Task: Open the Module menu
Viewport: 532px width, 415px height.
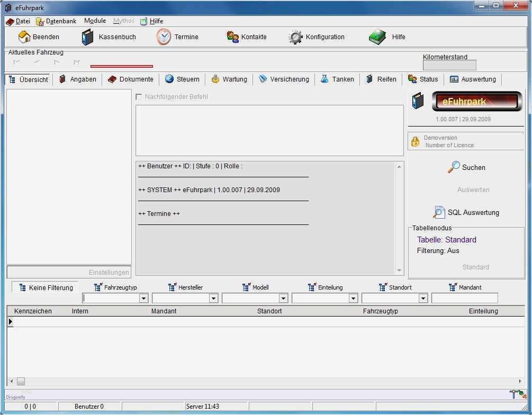Action: click(95, 21)
